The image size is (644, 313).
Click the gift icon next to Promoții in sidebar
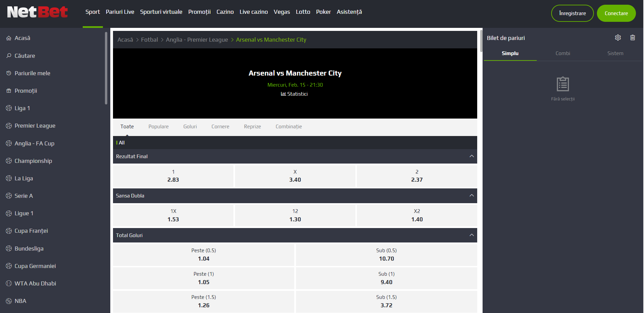coord(9,91)
